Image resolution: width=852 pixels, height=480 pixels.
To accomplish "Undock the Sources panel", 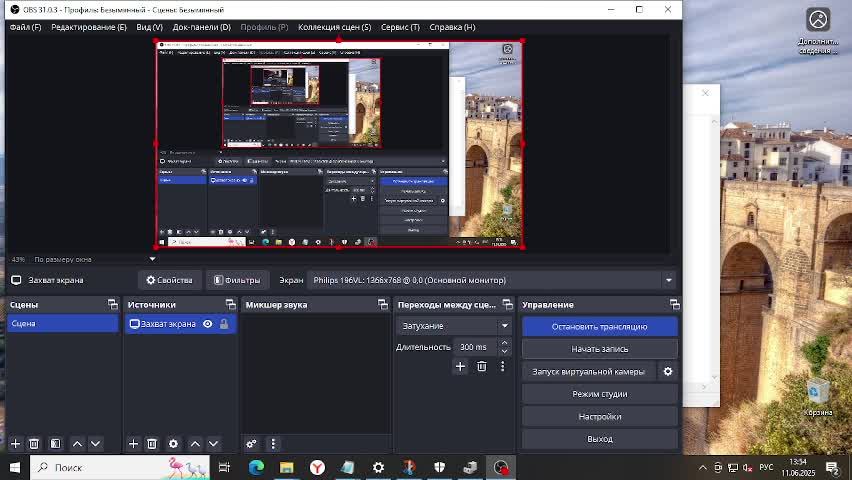I will point(230,304).
